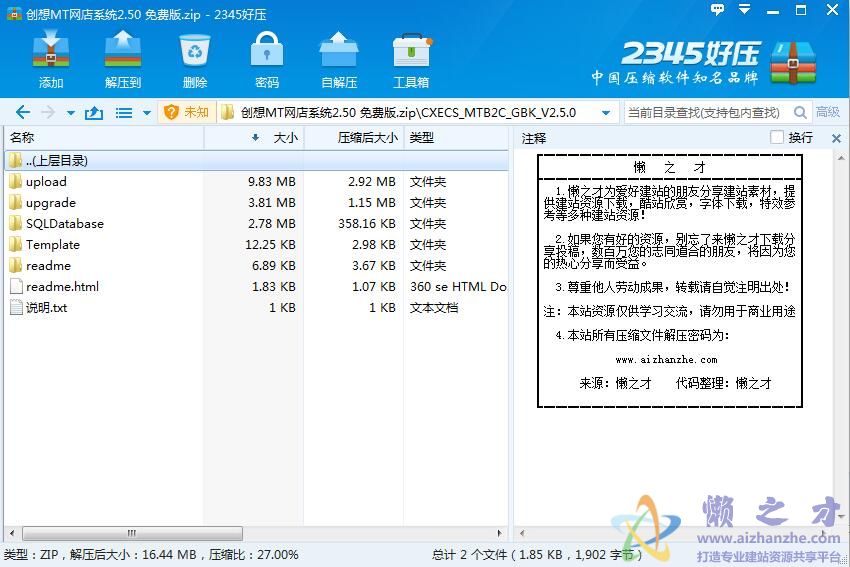850x567 pixels.
Task: Select the ..(上层目录) parent directory row
Action: (x=257, y=160)
